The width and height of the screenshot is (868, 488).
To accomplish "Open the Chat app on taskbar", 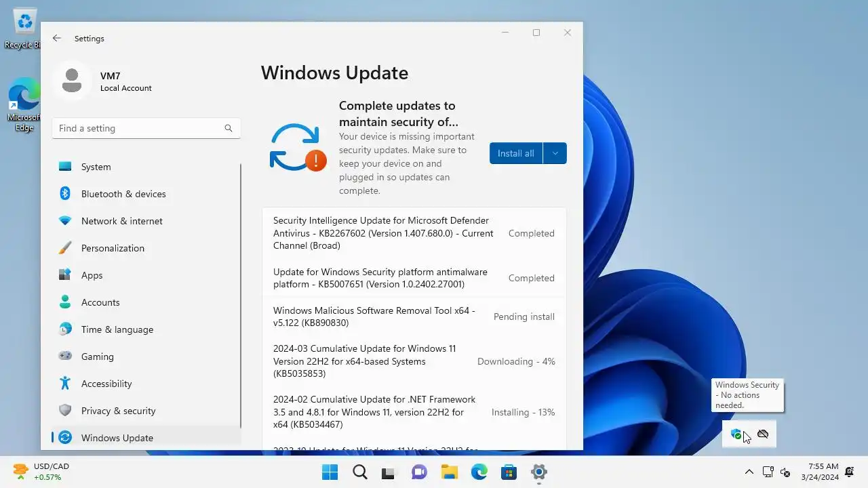I will pyautogui.click(x=419, y=472).
